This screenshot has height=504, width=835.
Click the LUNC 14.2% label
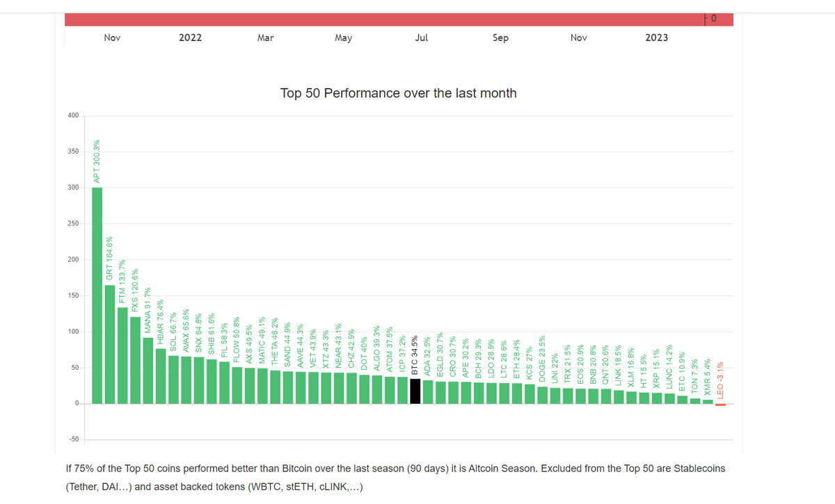tap(669, 367)
